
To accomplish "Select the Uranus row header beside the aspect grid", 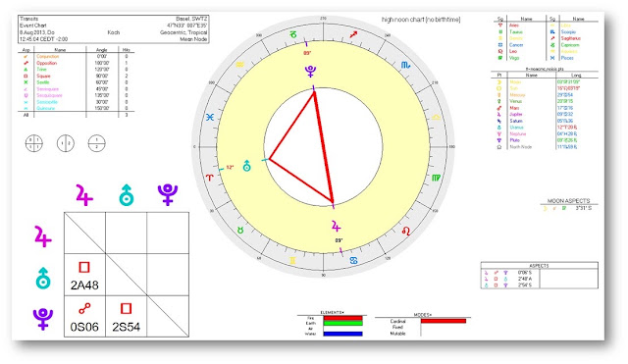I will (x=43, y=278).
